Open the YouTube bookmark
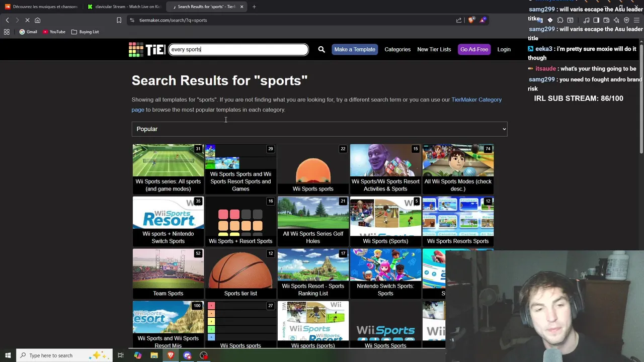644x362 pixels. pos(54,32)
